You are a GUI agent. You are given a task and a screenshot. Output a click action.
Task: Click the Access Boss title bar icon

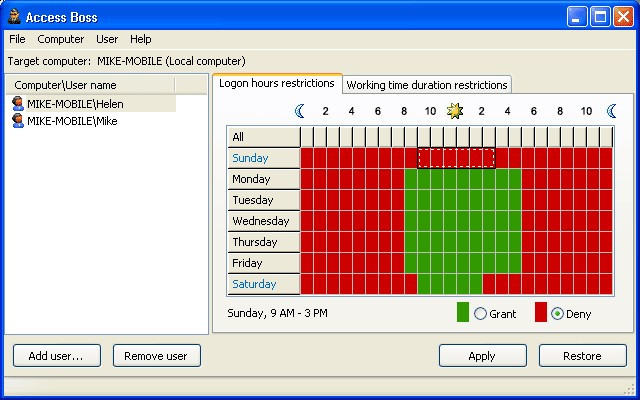point(14,16)
